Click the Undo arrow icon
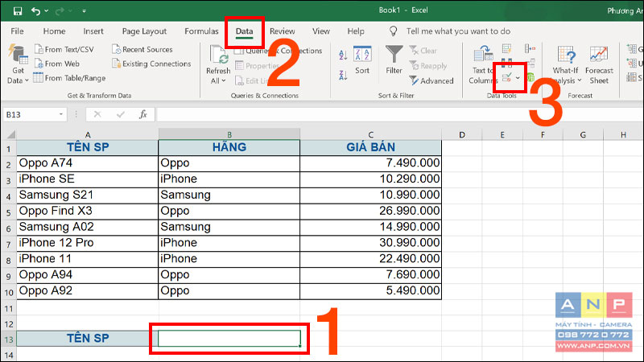The height and width of the screenshot is (362, 644). [x=35, y=11]
